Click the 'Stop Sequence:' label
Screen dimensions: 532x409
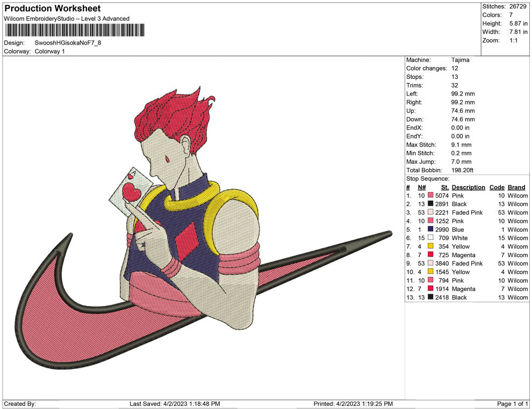pyautogui.click(x=428, y=179)
